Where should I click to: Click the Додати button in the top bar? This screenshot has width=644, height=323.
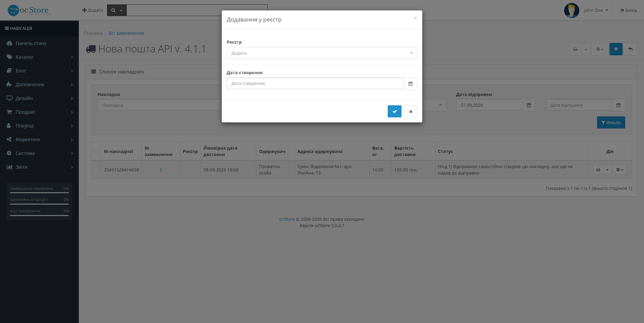[x=93, y=10]
